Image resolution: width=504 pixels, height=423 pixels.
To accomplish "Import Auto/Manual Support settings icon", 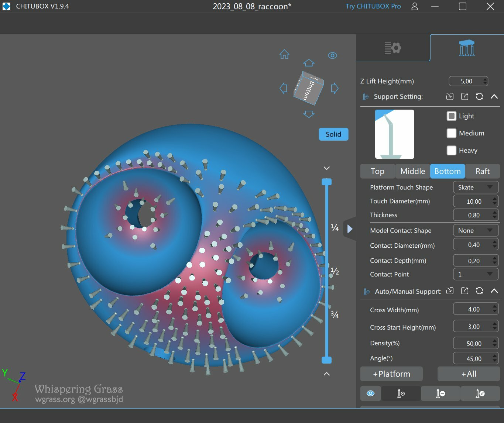I will [450, 291].
